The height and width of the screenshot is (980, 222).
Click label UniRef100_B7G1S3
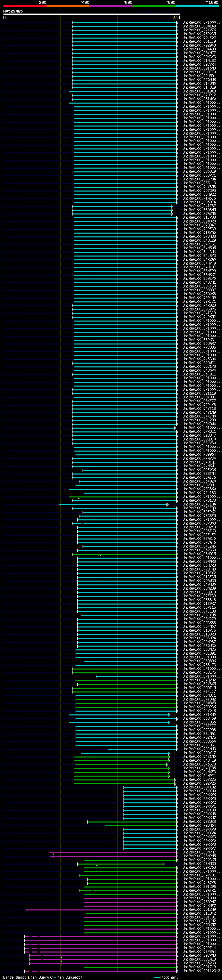coord(199,500)
